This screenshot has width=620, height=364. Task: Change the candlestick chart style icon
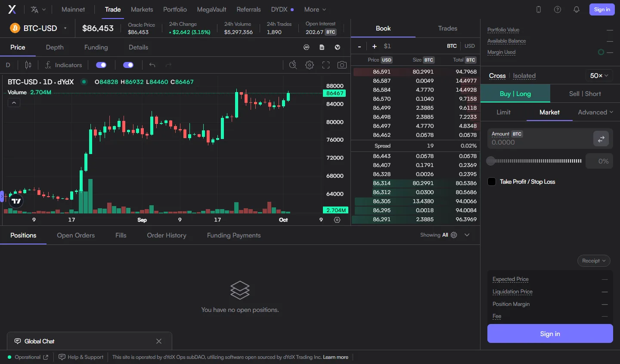pos(28,65)
